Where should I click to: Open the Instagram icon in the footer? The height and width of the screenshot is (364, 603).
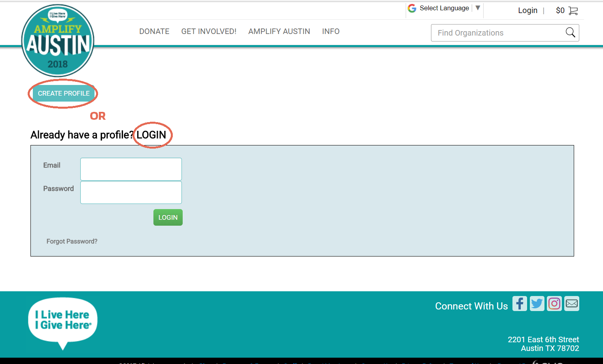(x=554, y=304)
